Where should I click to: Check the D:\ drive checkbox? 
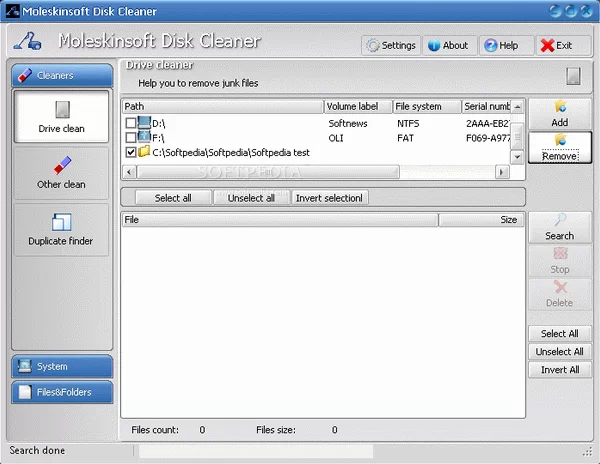click(x=131, y=123)
